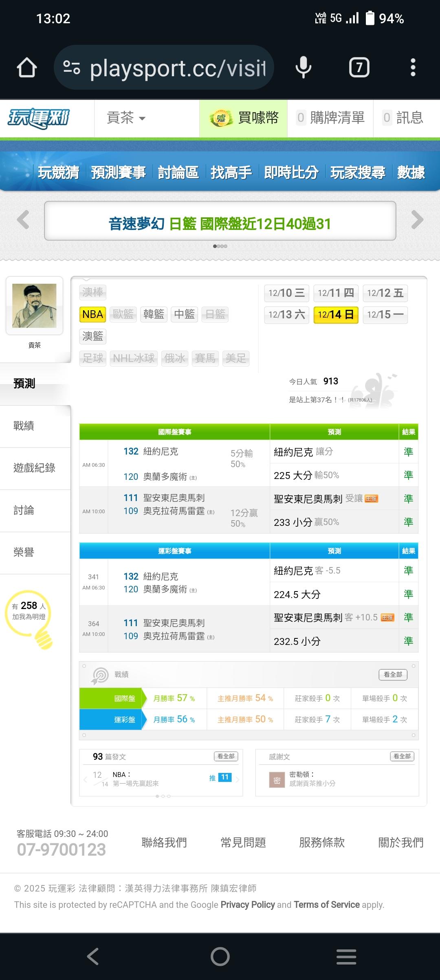Expand the 貢茶 user dropdown
Viewport: 440px width, 980px height.
click(125, 118)
